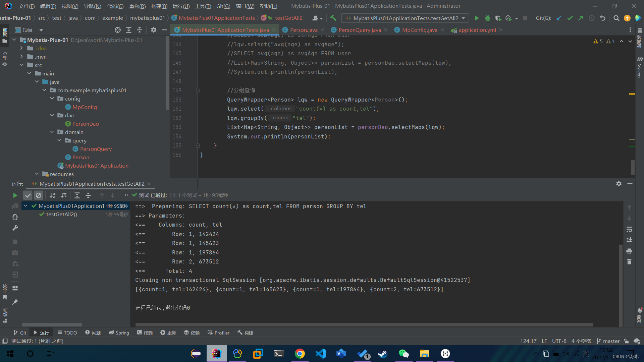This screenshot has width=644, height=362.
Task: Toggle soft-wrap icon in console sidebar
Action: pyautogui.click(x=629, y=230)
